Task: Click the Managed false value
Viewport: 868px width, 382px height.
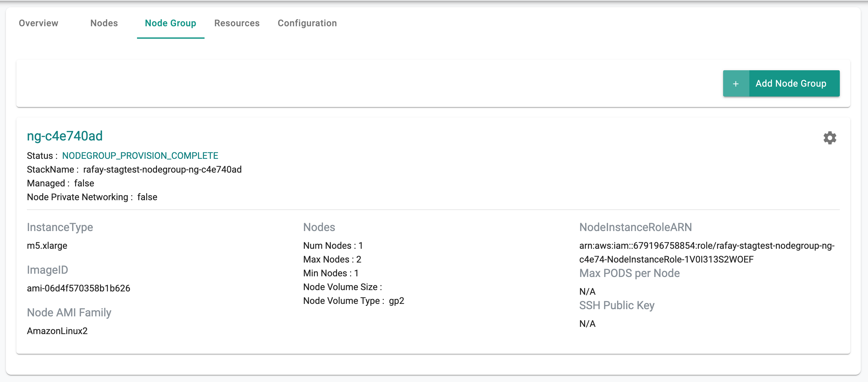Action: 84,183
